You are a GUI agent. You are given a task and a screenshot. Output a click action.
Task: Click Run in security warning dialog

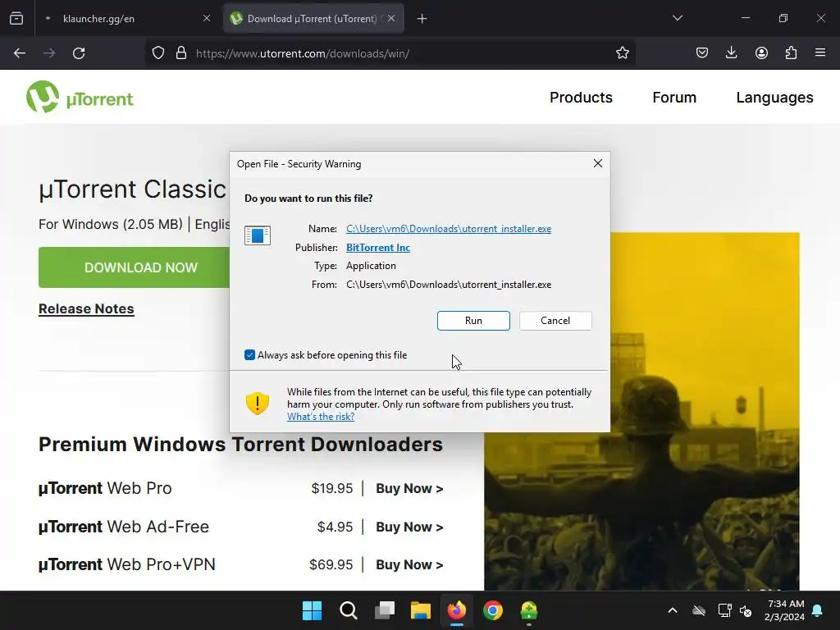tap(473, 321)
